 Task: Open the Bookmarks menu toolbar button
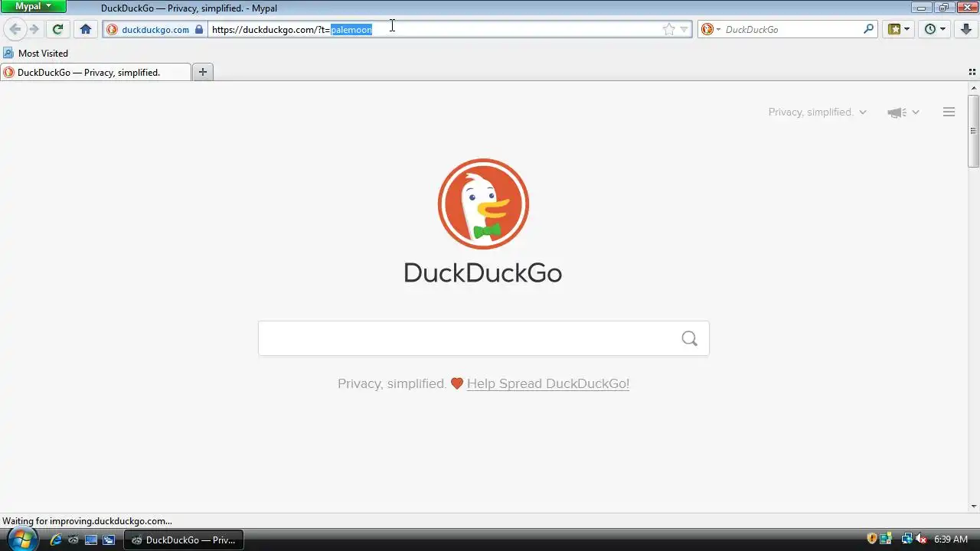pos(899,29)
